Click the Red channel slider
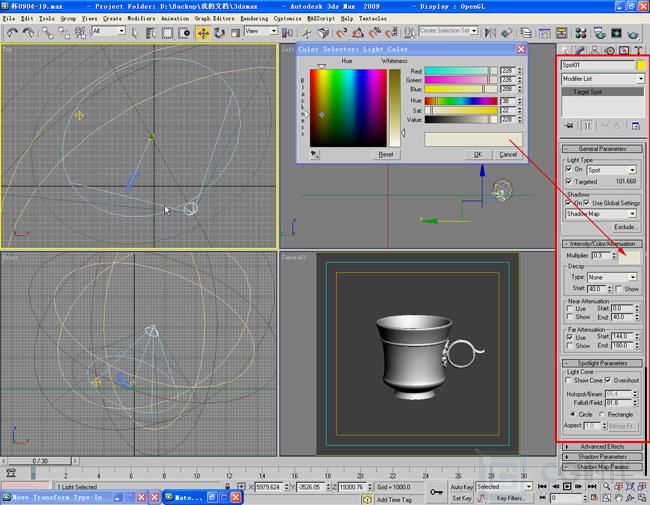 pos(461,71)
